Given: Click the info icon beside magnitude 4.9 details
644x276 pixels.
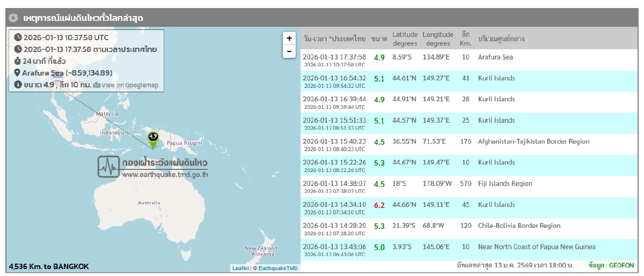Looking at the screenshot, I should tap(17, 85).
